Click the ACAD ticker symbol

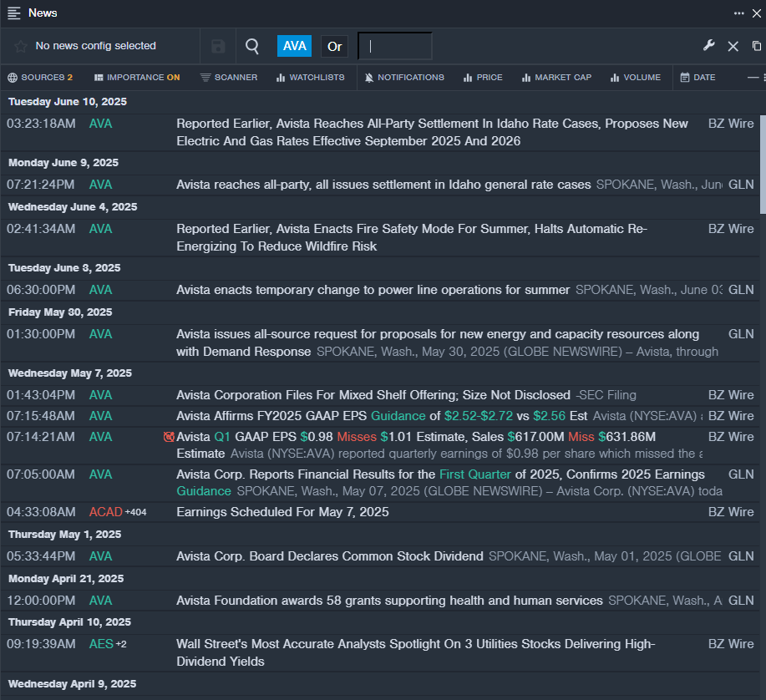[x=105, y=512]
